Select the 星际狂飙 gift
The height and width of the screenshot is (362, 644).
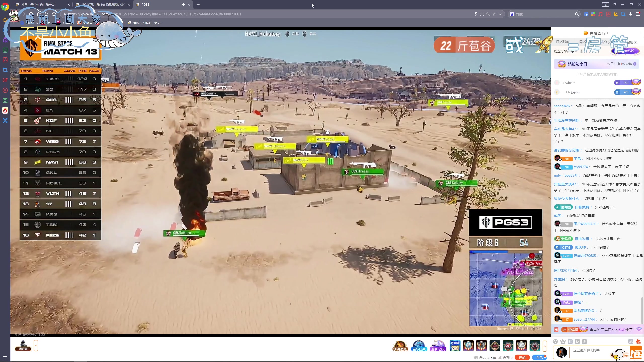(x=419, y=346)
